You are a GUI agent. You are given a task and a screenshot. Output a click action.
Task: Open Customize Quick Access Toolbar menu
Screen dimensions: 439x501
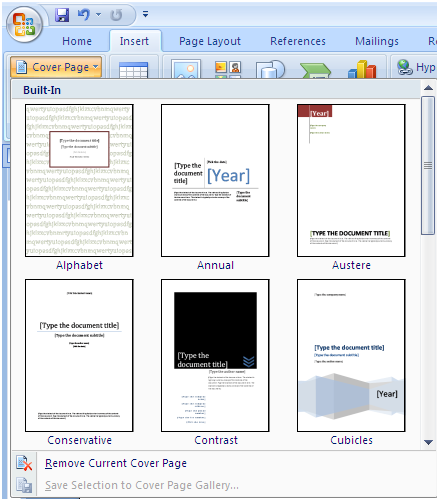tap(145, 14)
